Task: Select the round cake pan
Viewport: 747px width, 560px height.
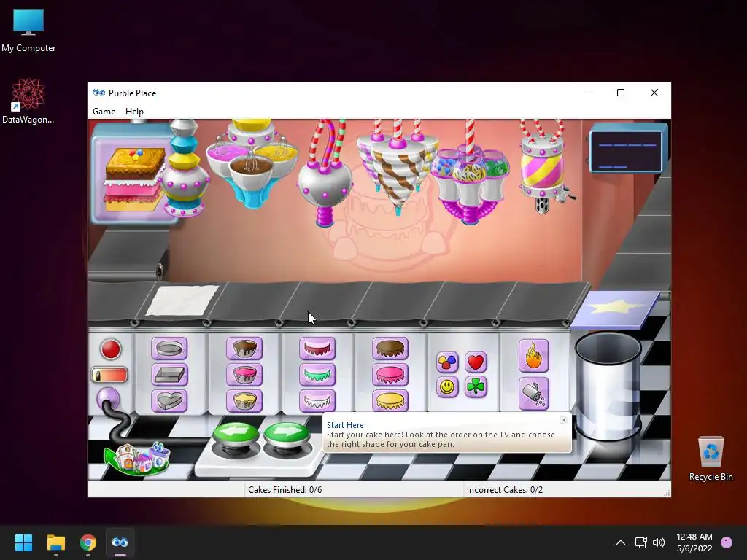Action: click(169, 349)
